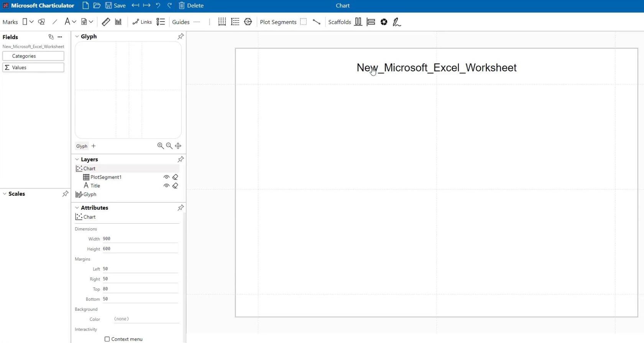
Task: Save the chart
Action: [115, 5]
